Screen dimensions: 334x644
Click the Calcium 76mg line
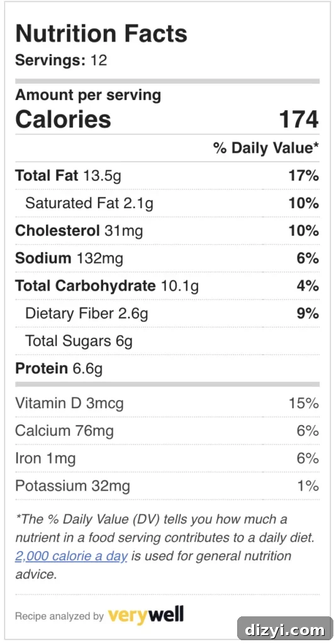(x=167, y=431)
